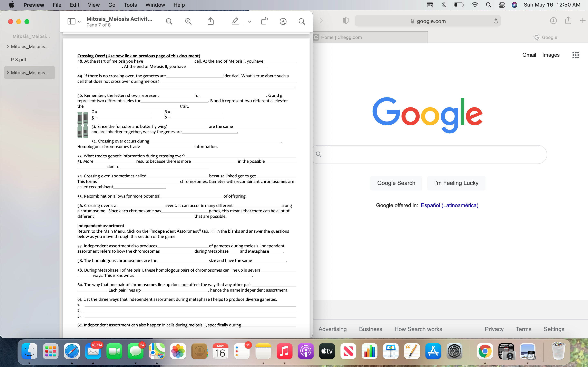This screenshot has height=367, width=588.
Task: Open the highlight color dropdown in Preview
Action: tap(249, 21)
